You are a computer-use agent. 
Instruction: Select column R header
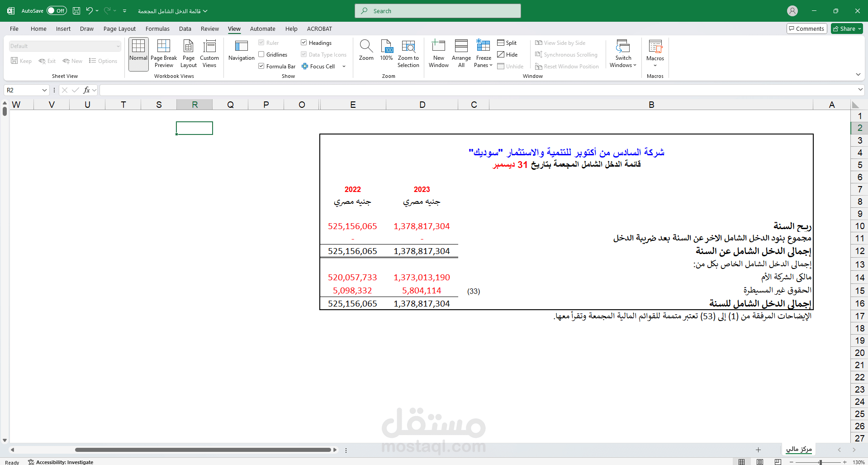(194, 105)
